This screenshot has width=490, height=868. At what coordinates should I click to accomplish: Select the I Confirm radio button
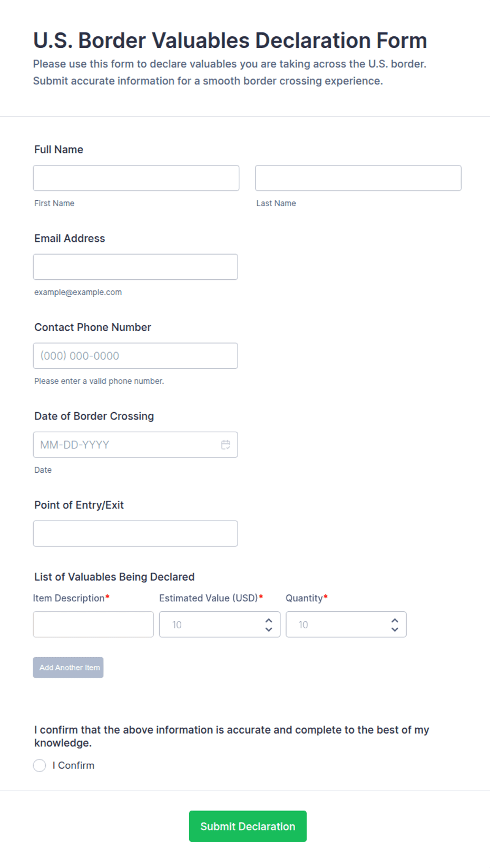click(x=40, y=765)
